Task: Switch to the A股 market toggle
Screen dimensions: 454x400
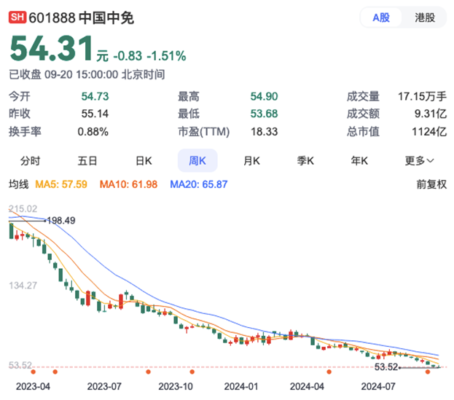Action: coord(381,17)
